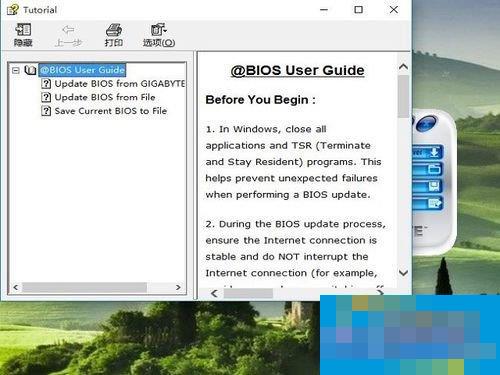
Task: Click the right arrow of tree pane scrollbar
Action: (x=178, y=287)
